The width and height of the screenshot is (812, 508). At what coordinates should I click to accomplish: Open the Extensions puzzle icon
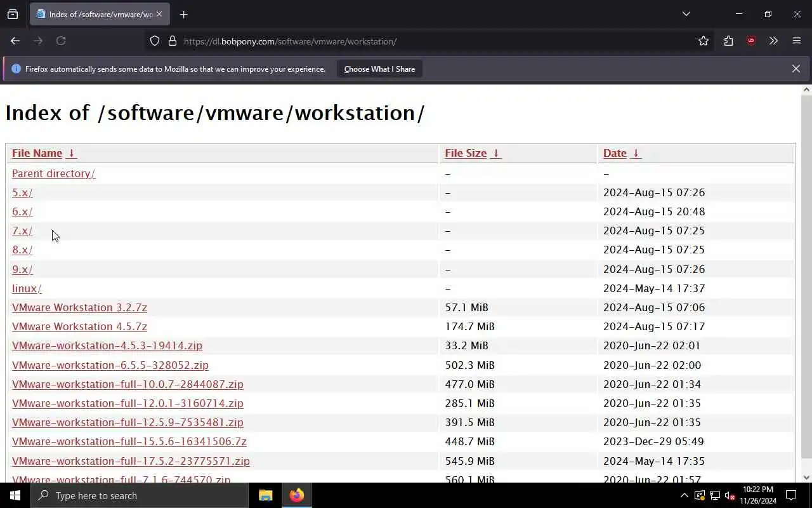click(x=728, y=41)
